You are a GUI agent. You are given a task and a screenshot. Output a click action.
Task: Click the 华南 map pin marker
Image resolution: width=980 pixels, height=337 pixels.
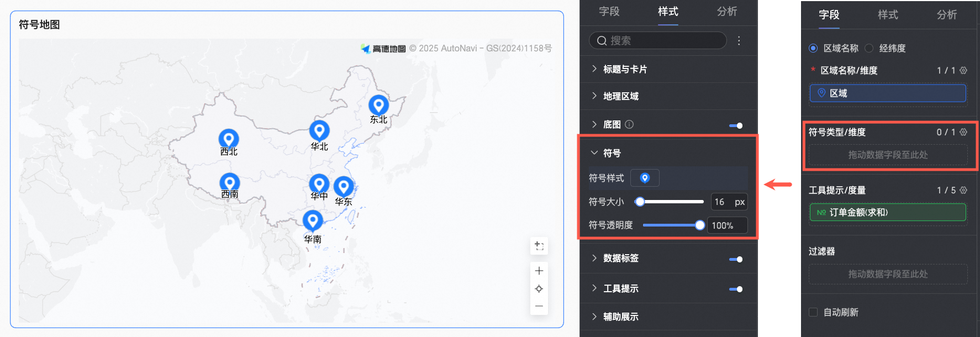tap(313, 221)
